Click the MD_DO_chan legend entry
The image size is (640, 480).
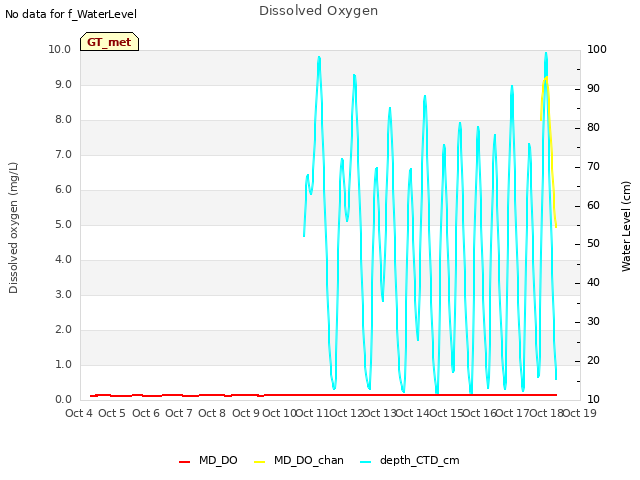click(x=299, y=460)
